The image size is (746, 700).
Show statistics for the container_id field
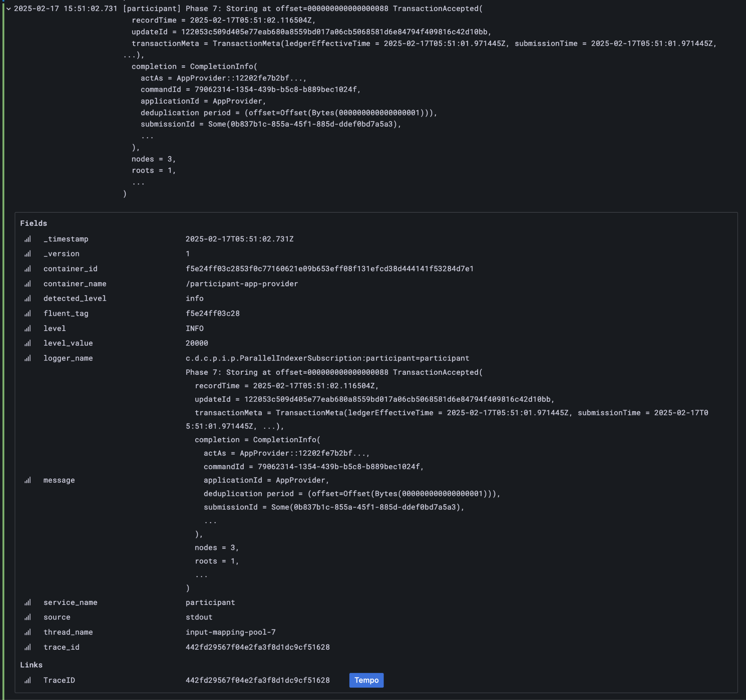click(28, 268)
